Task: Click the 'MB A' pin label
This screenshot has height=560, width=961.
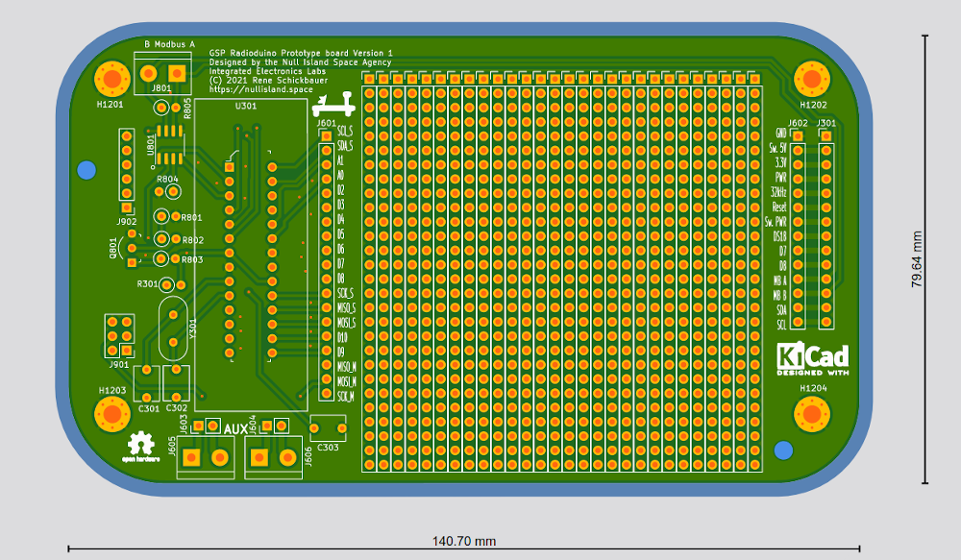Action: point(779,280)
